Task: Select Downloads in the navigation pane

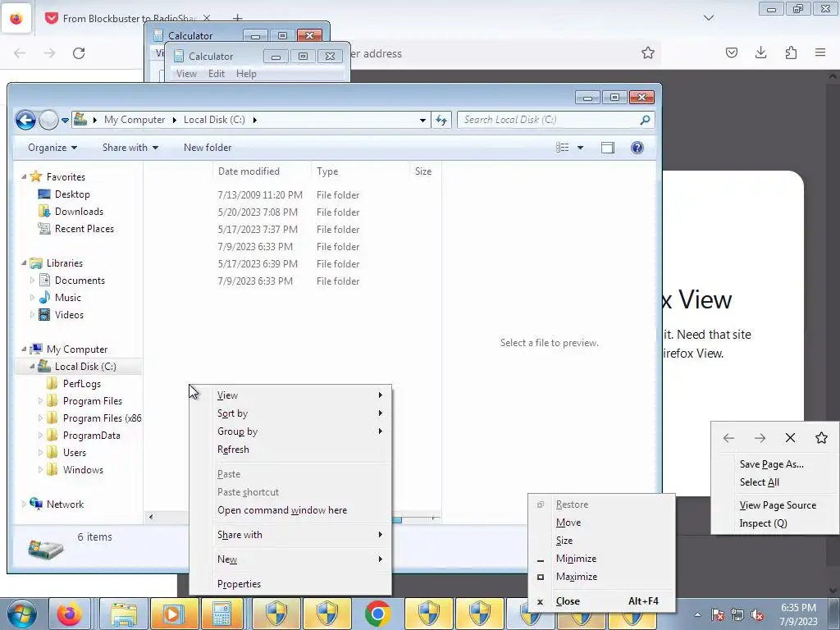Action: pos(79,212)
